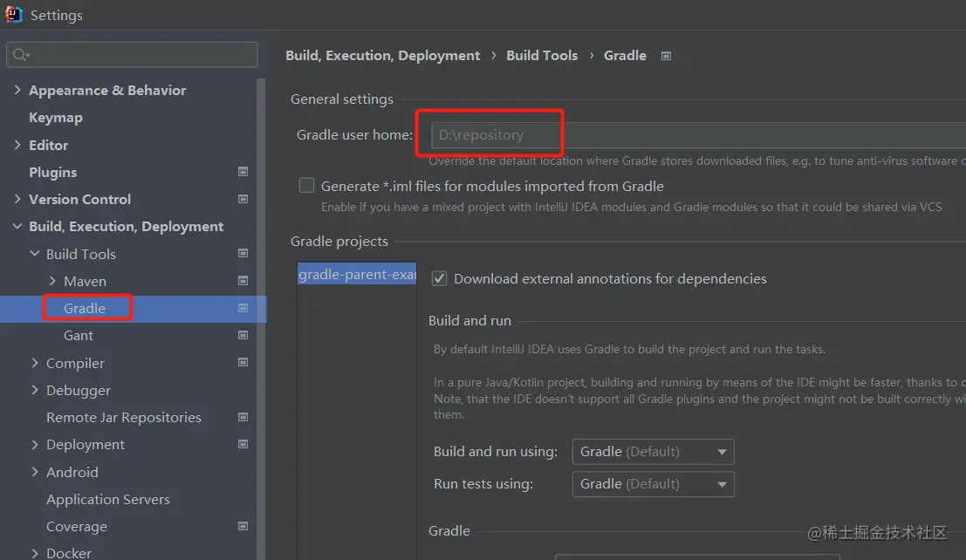
Task: Click Build, Execution, Deployment breadcrumb
Action: tap(382, 56)
